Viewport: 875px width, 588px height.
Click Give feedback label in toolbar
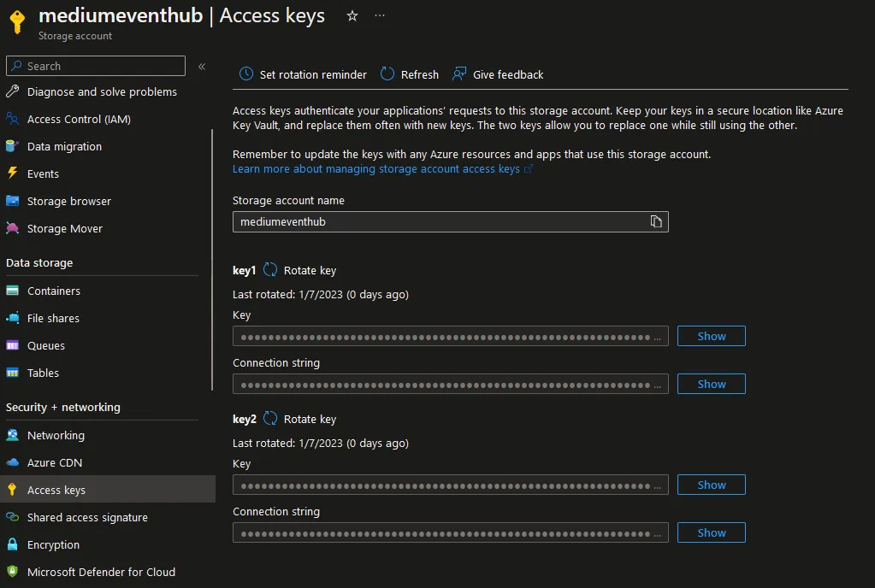[x=508, y=74]
